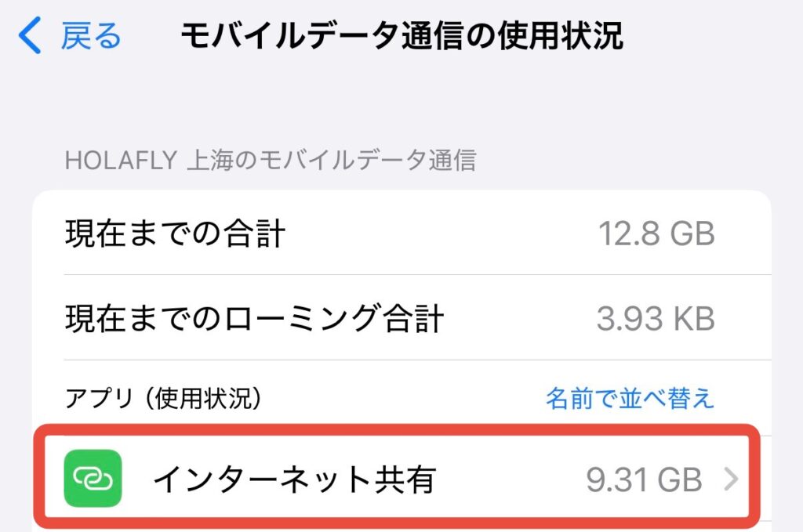Tap the モバイルデータ通信の使用状況 page title
The height and width of the screenshot is (532, 803).
(x=401, y=36)
